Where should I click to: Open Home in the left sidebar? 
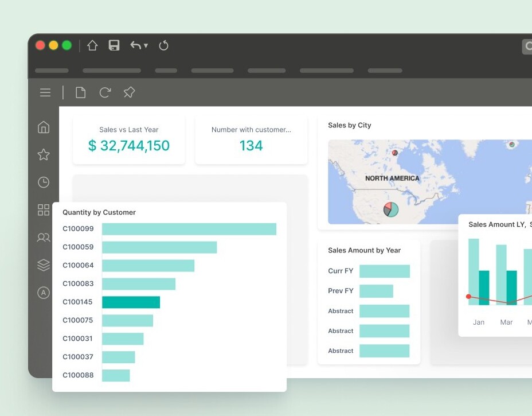pyautogui.click(x=44, y=127)
